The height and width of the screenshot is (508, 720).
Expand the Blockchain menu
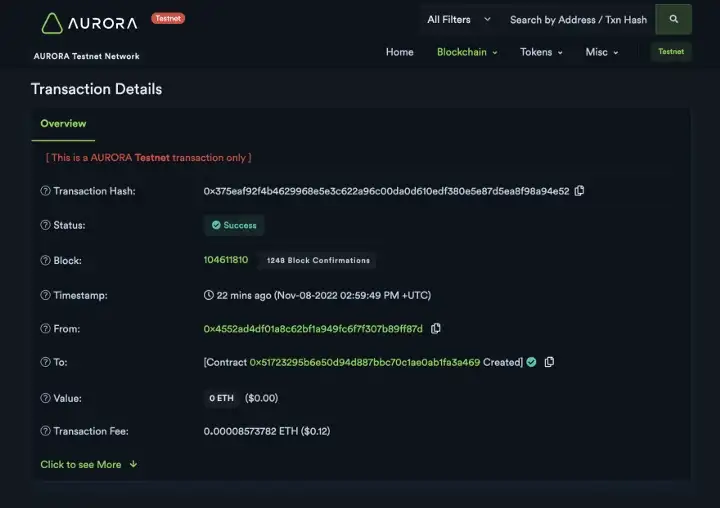coord(467,52)
